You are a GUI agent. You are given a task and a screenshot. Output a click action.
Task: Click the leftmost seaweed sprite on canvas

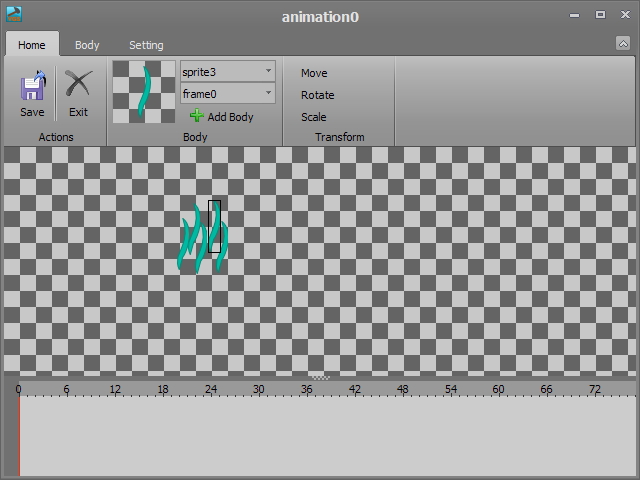(x=185, y=240)
